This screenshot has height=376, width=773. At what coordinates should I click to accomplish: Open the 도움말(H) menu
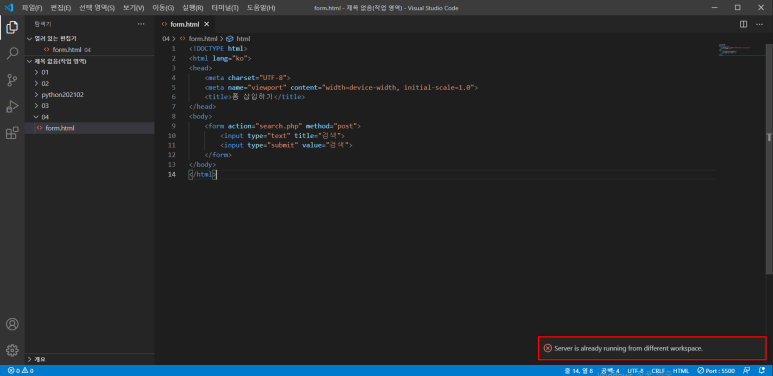(261, 8)
